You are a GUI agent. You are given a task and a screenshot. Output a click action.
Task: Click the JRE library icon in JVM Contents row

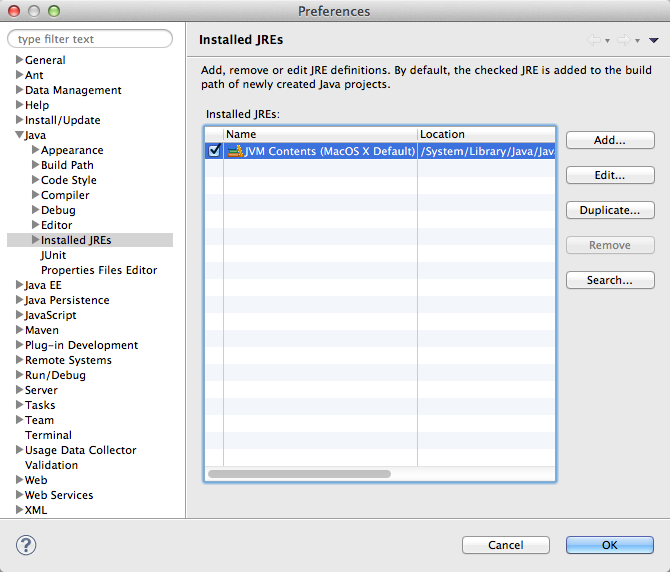(235, 151)
